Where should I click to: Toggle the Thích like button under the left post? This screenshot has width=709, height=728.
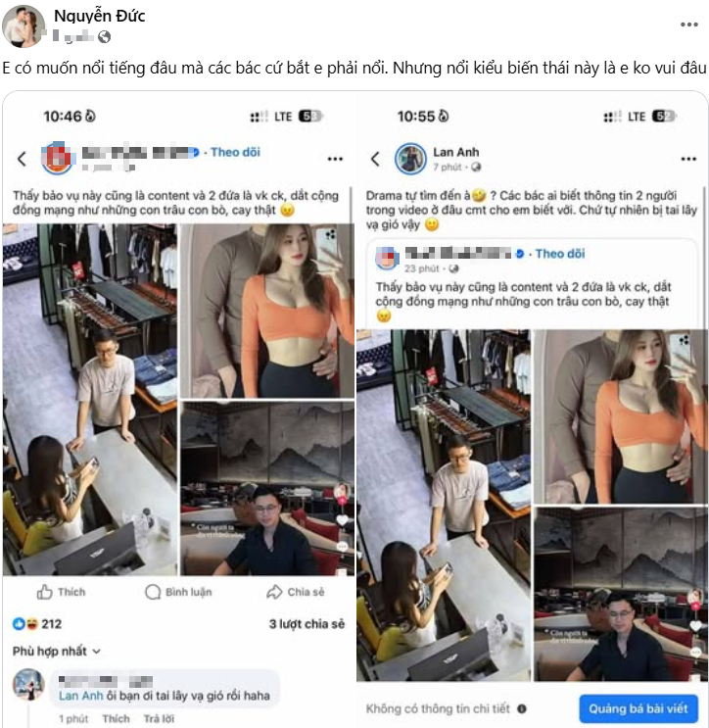click(x=61, y=592)
